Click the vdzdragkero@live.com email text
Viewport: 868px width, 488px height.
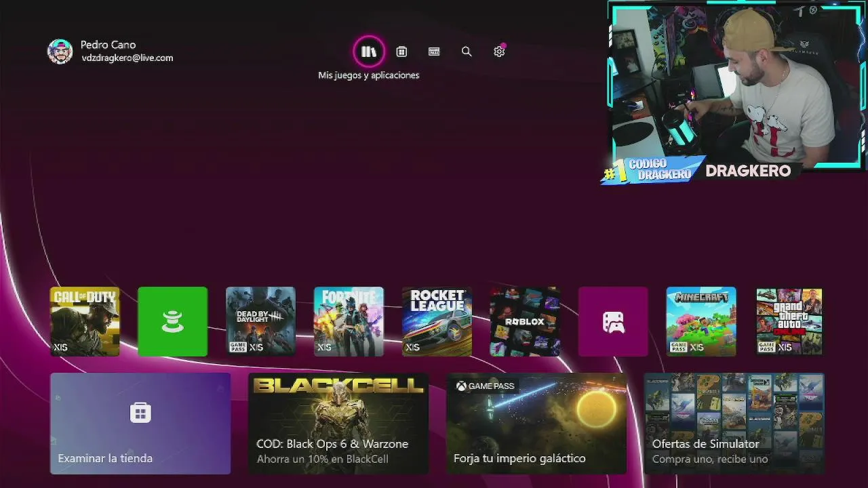[x=127, y=58]
